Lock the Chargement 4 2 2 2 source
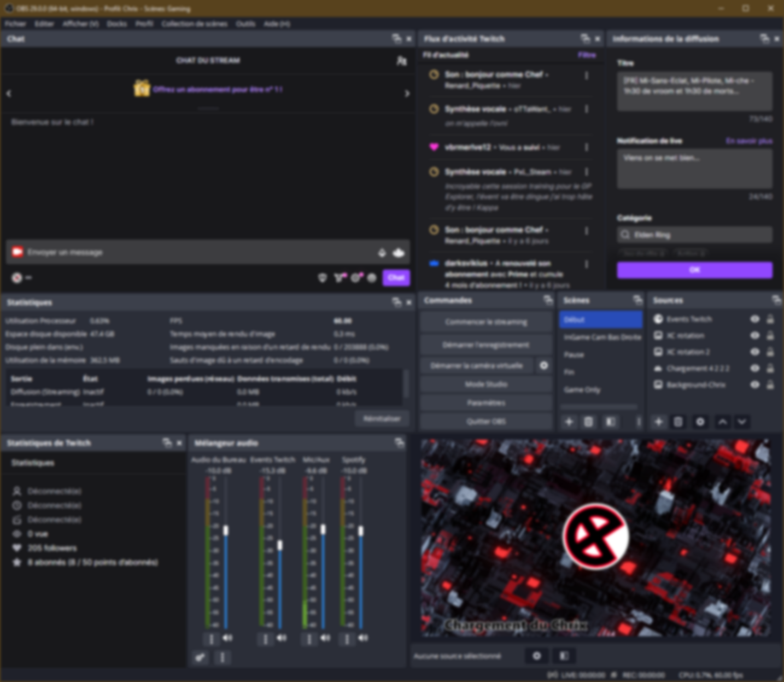 coord(770,368)
